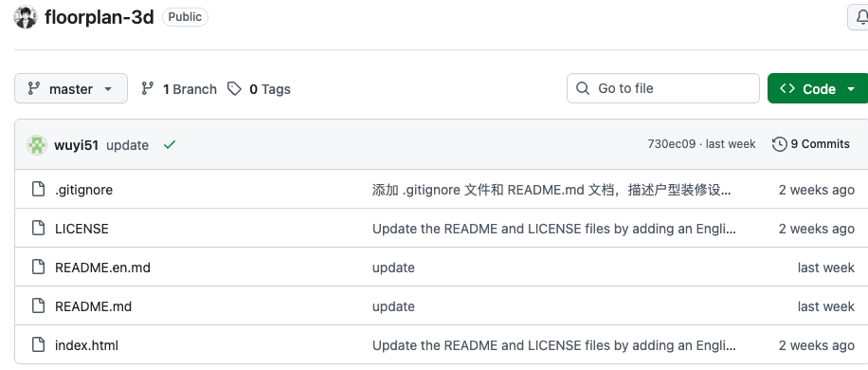
Task: Click the file icon next to README.en.md
Action: (38, 267)
